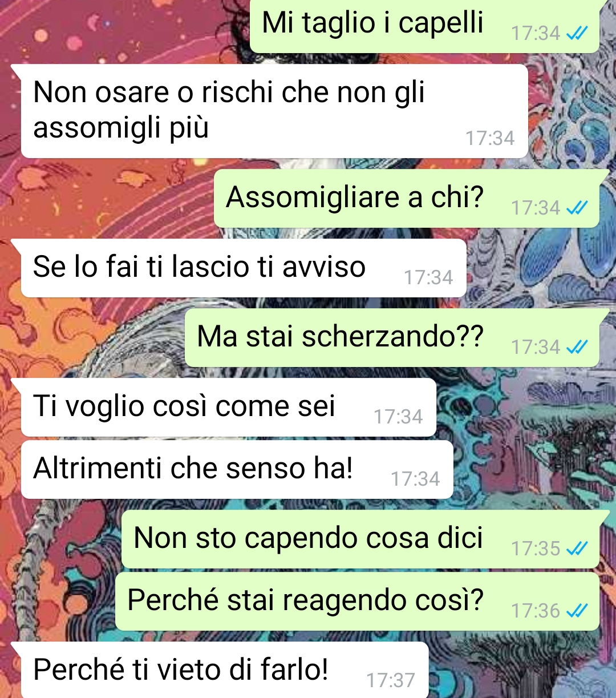The width and height of the screenshot is (616, 698).
Task: Tap the double-check icon beside 'Assomigliare a chi?'
Action: tap(577, 208)
